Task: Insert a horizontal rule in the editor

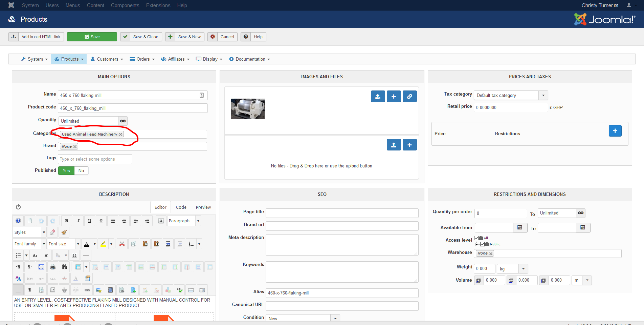Action: (86, 256)
